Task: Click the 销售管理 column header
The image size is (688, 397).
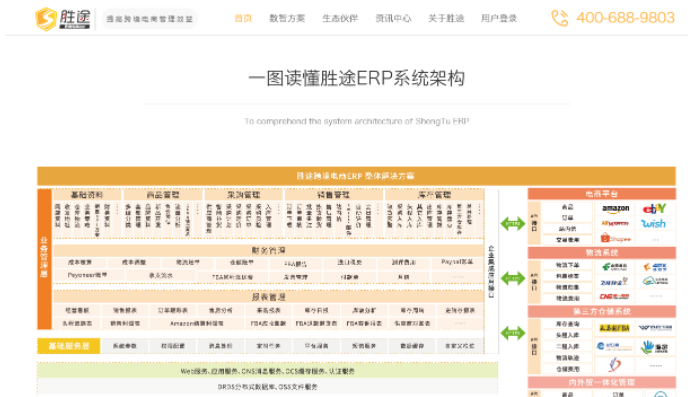Action: [x=333, y=194]
